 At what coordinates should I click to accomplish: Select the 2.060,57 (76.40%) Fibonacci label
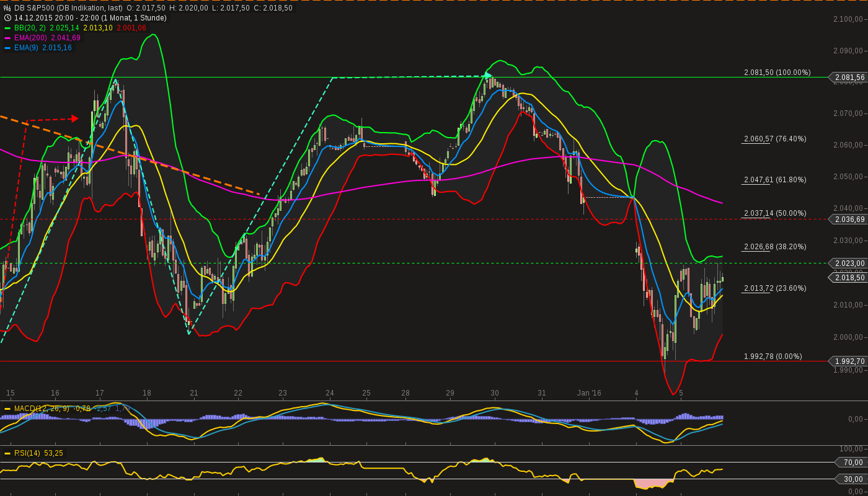click(x=775, y=139)
